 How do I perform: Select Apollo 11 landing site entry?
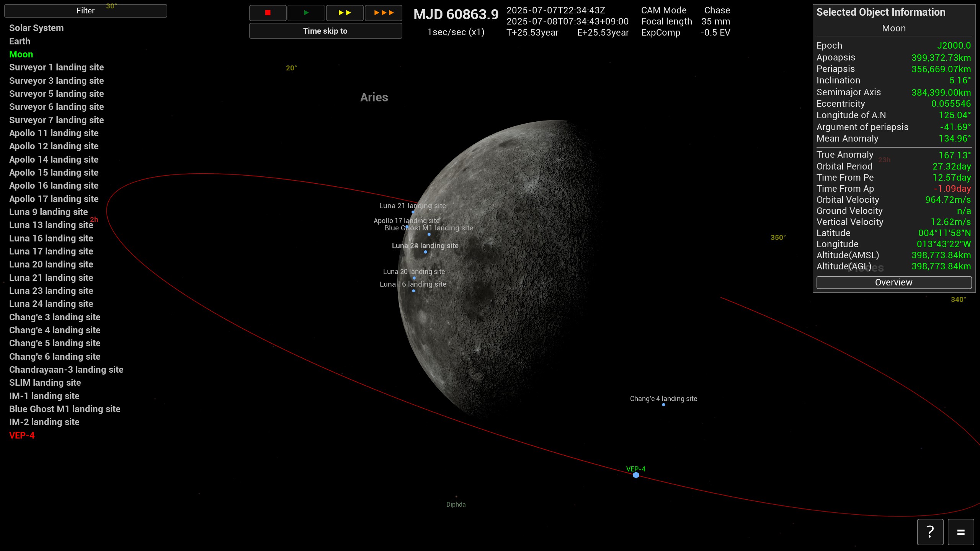point(54,133)
